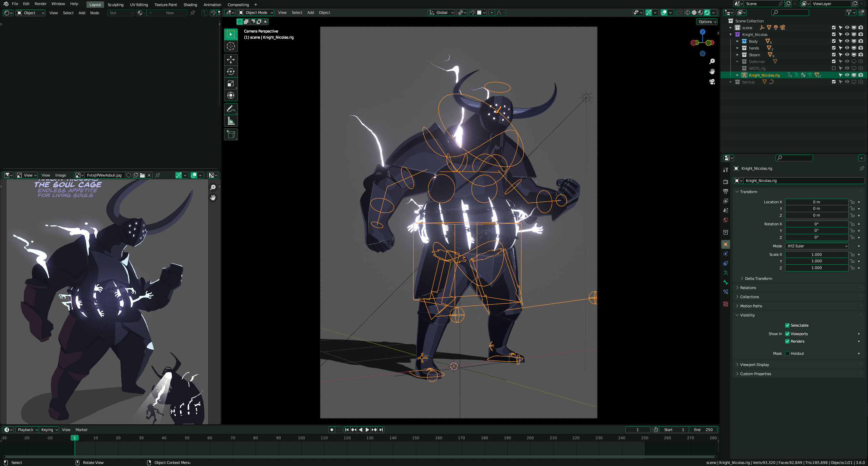868x466 pixels.
Task: Activate the Select Box tool
Action: [x=231, y=34]
